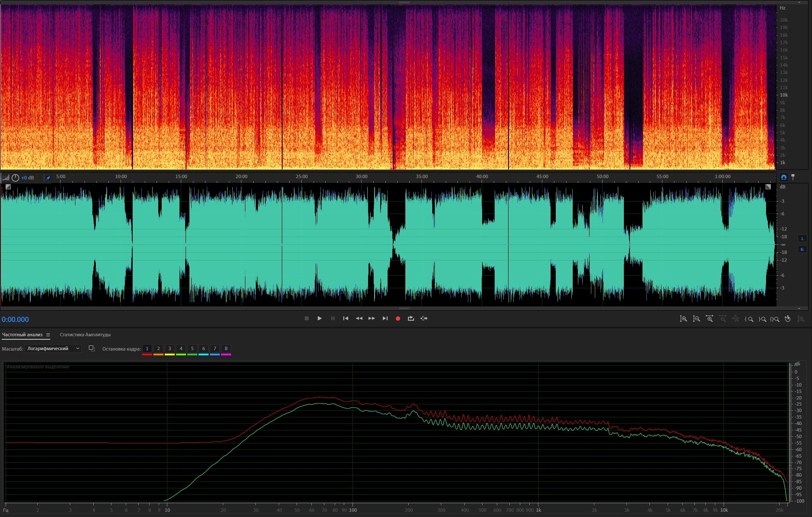812x517 pixels.
Task: Click hold frame button 3
Action: click(x=170, y=348)
